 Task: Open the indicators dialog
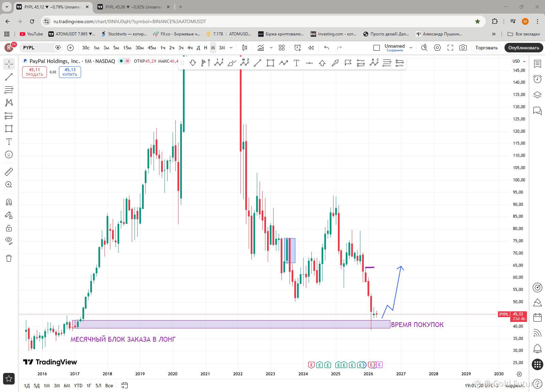(x=261, y=48)
